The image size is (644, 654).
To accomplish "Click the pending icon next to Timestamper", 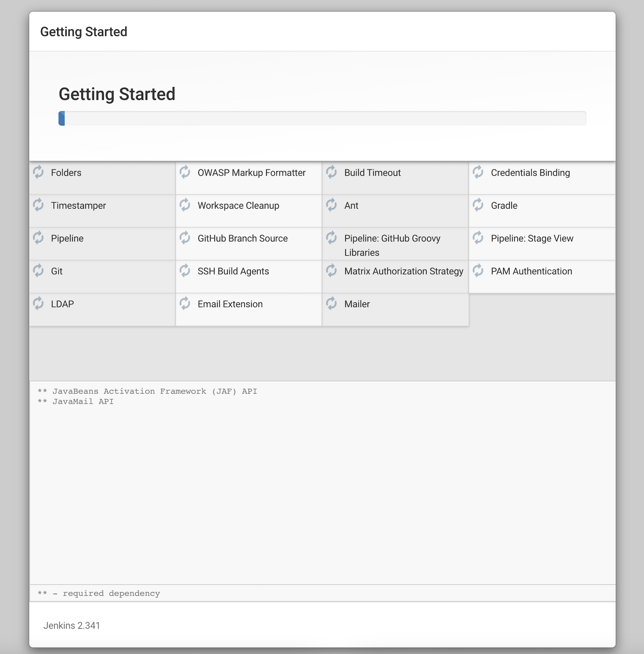I will (x=38, y=205).
